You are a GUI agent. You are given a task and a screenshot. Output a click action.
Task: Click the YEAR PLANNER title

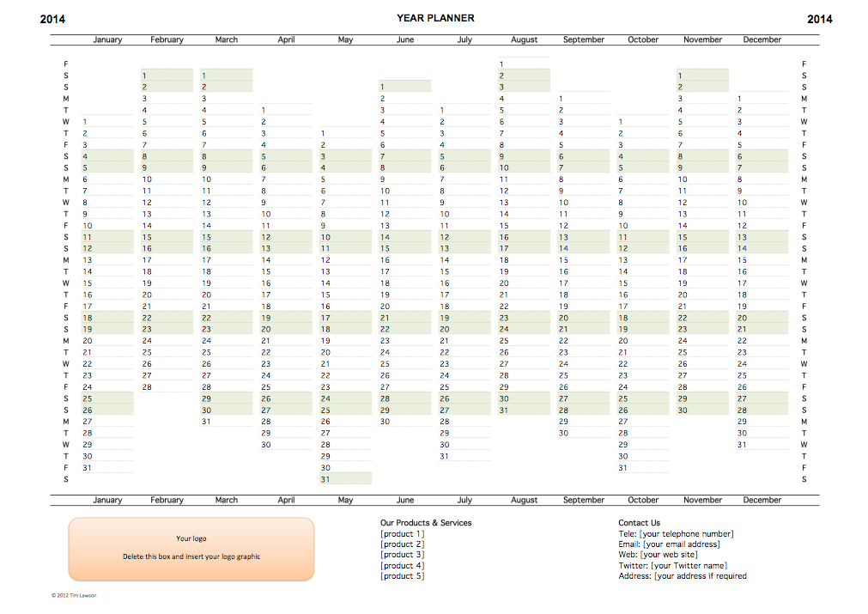click(x=435, y=18)
